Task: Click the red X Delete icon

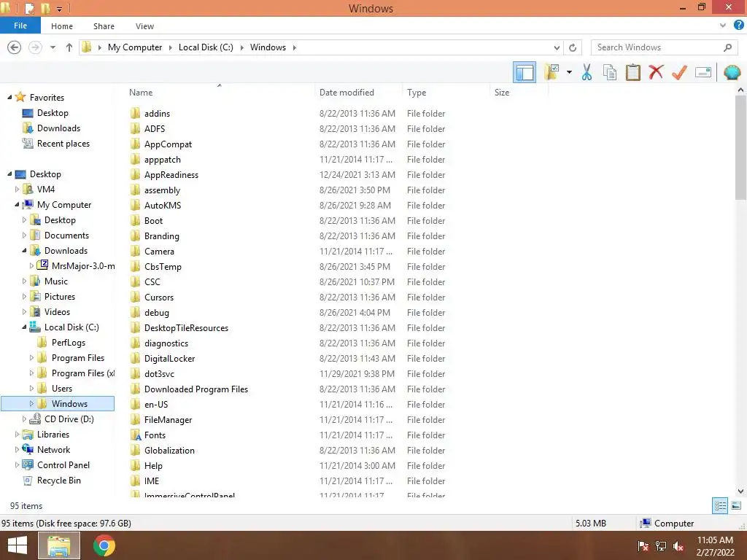Action: click(x=656, y=72)
